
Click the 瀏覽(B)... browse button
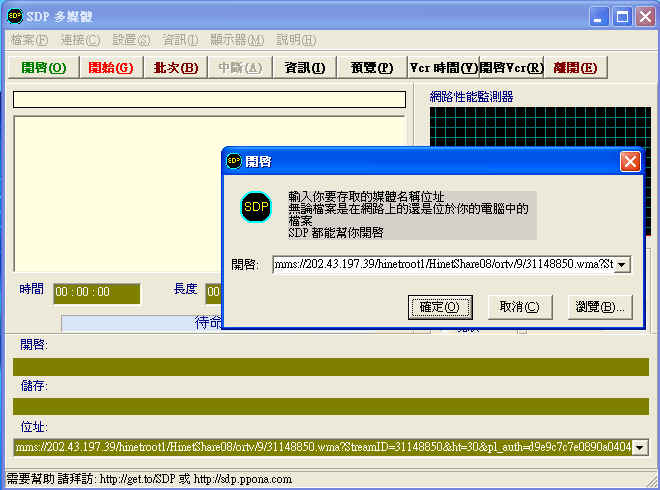(x=600, y=307)
